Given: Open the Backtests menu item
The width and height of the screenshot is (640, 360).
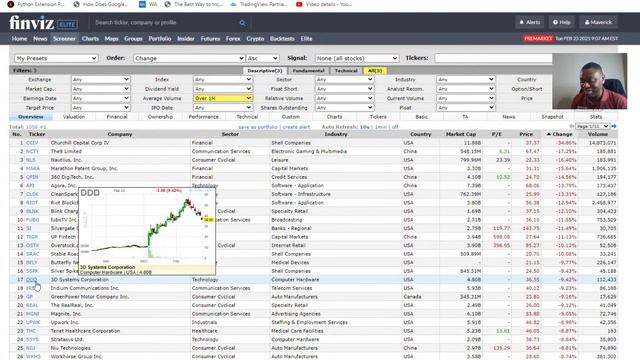Looking at the screenshot, I should 282,39.
